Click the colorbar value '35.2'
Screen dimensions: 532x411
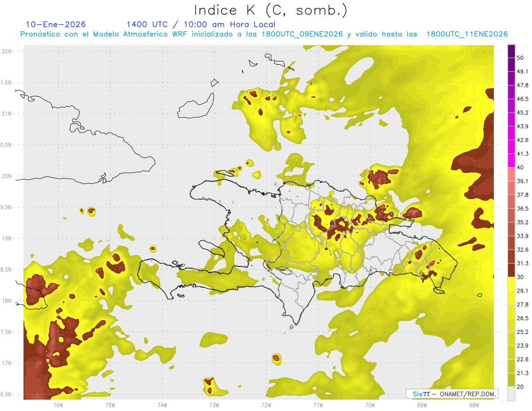(x=523, y=222)
